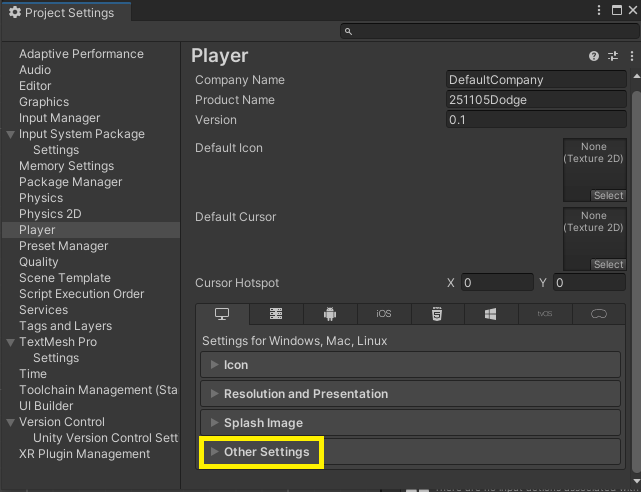Open Graphics settings
The width and height of the screenshot is (641, 492).
click(x=44, y=102)
